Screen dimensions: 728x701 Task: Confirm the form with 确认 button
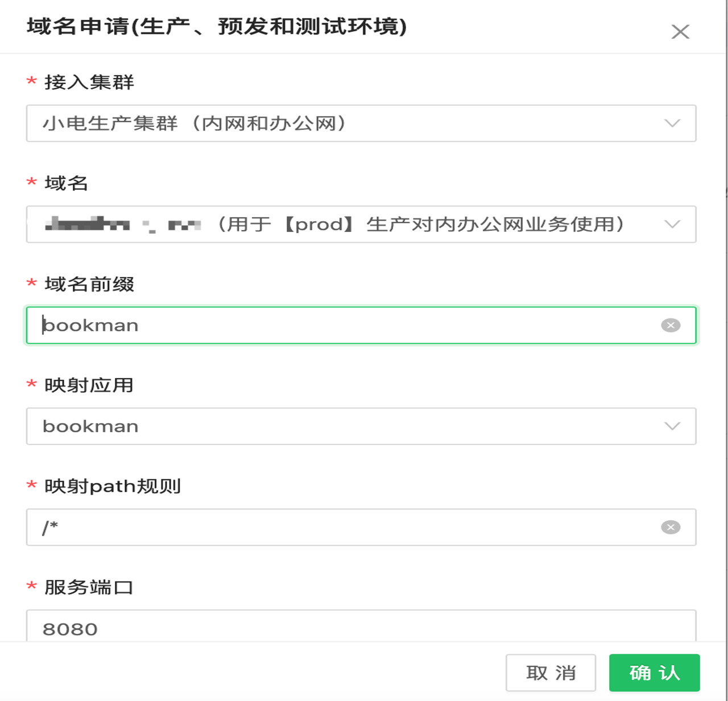654,673
